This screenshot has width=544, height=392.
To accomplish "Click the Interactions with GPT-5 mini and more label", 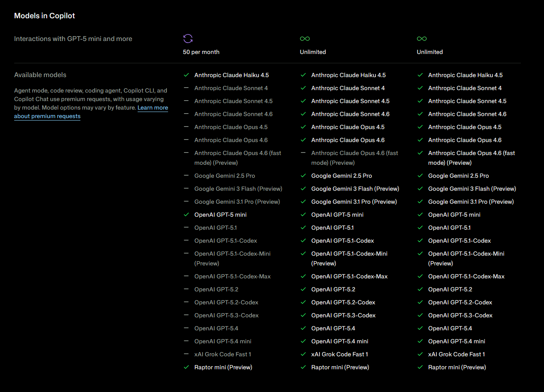I will [x=73, y=39].
